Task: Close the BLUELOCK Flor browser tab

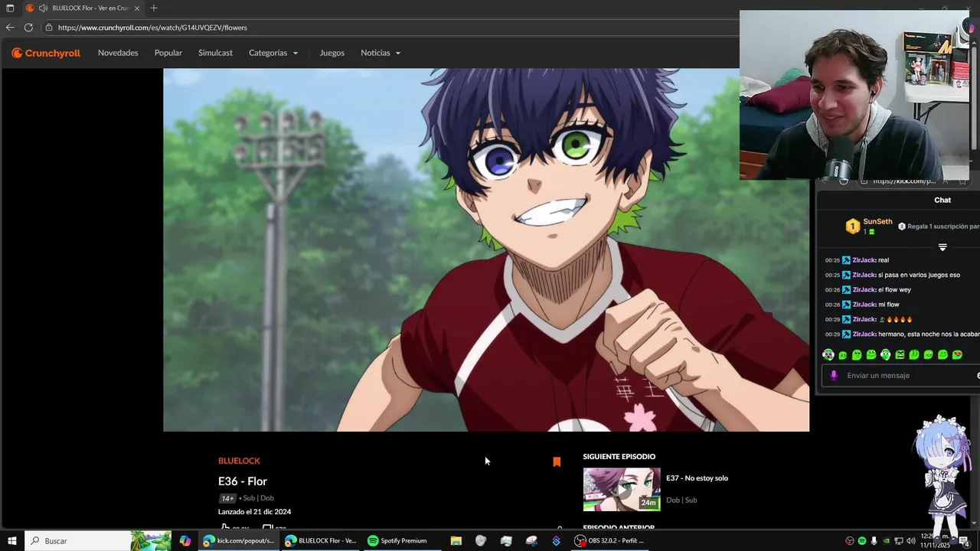Action: tap(137, 8)
